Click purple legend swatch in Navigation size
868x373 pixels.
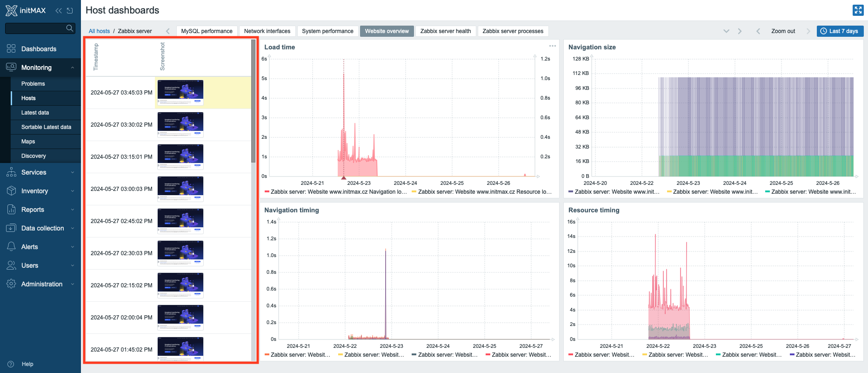pyautogui.click(x=571, y=192)
